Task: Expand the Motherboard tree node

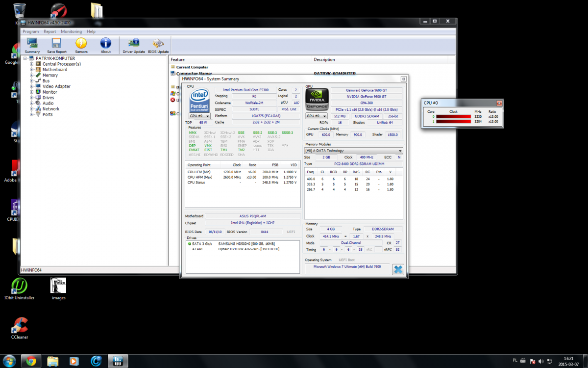Action: (x=32, y=70)
